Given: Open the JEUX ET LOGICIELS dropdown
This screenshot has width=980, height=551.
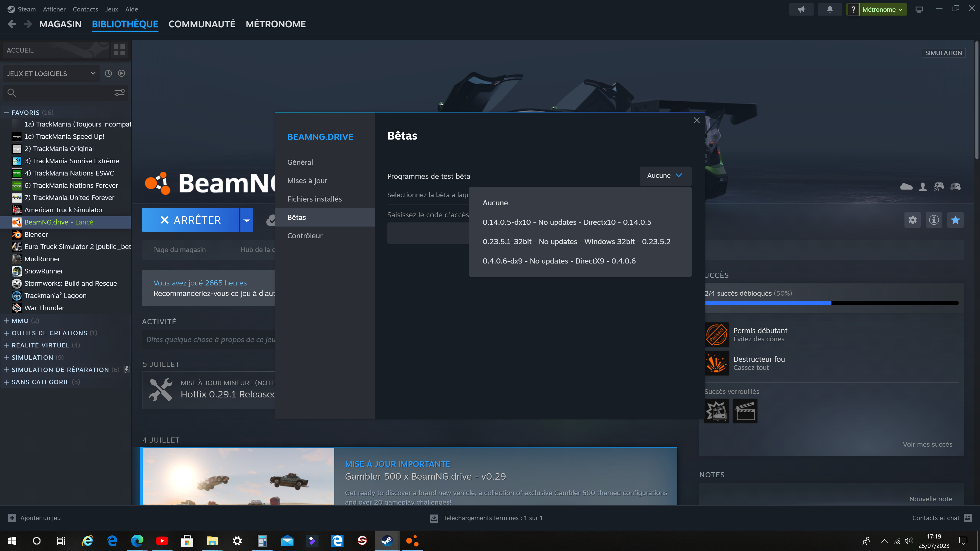Looking at the screenshot, I should click(x=51, y=73).
